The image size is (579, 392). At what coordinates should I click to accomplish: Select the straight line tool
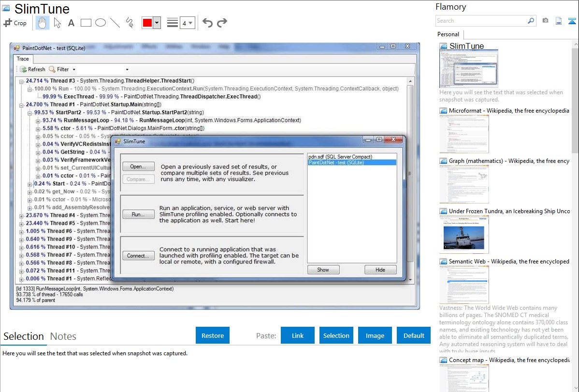(x=115, y=23)
